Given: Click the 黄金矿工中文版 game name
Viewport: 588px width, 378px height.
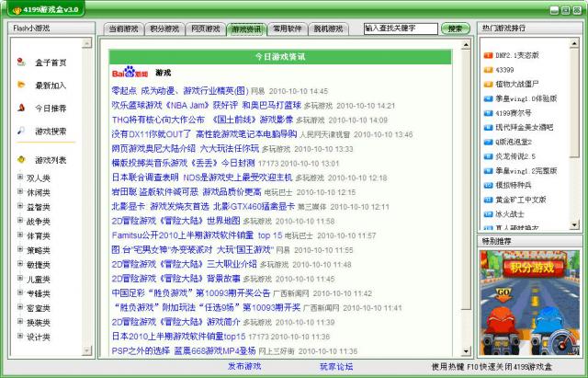Looking at the screenshot, I should pyautogui.click(x=521, y=200).
